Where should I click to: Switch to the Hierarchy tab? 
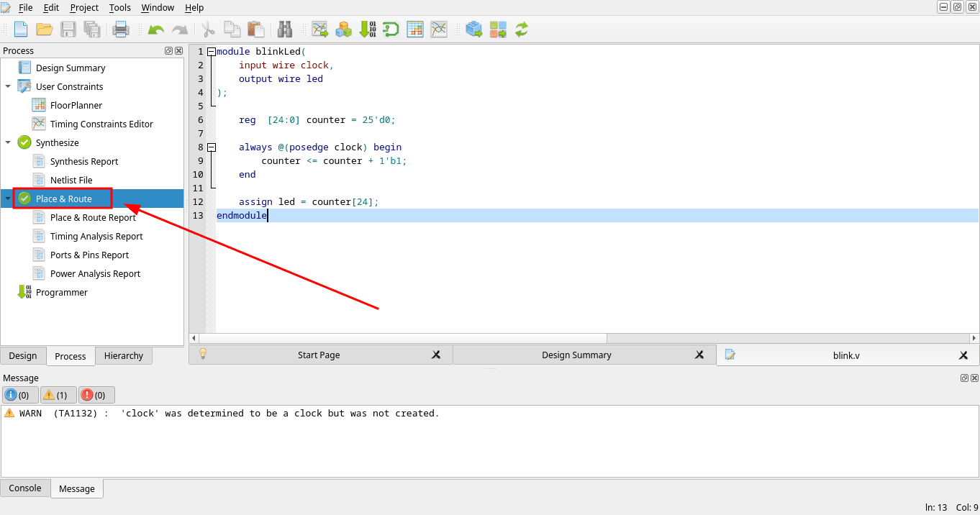pyautogui.click(x=124, y=355)
